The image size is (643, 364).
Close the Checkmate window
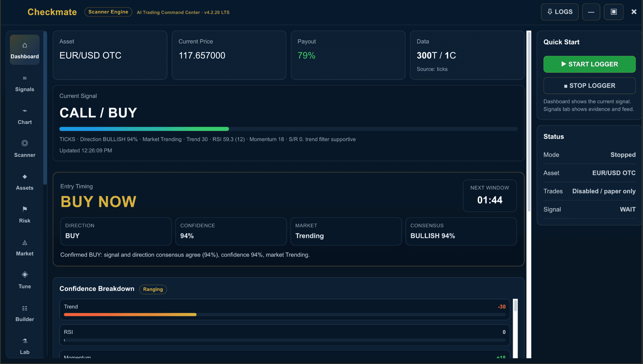[x=634, y=12]
